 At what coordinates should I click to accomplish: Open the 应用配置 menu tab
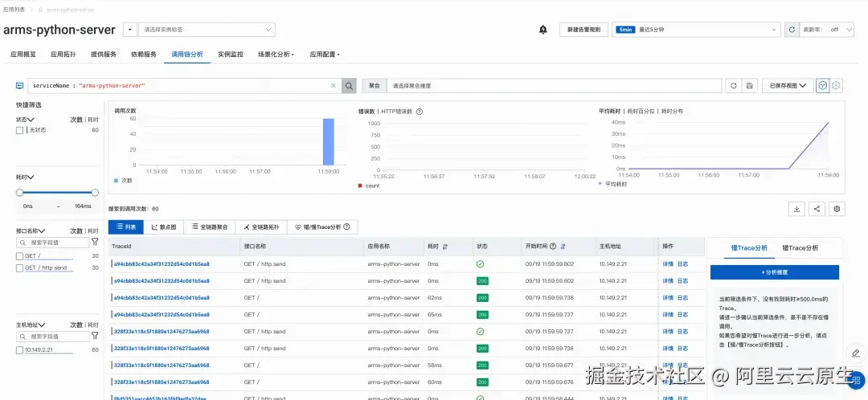(x=325, y=55)
